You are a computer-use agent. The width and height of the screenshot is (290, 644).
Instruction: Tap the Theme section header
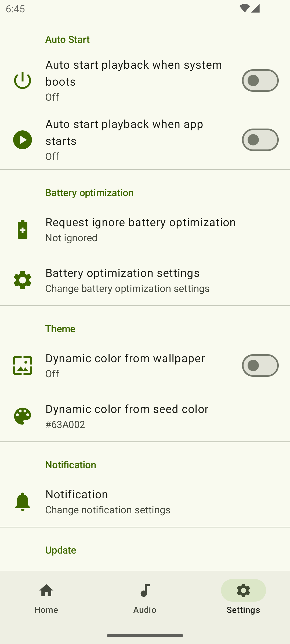60,328
